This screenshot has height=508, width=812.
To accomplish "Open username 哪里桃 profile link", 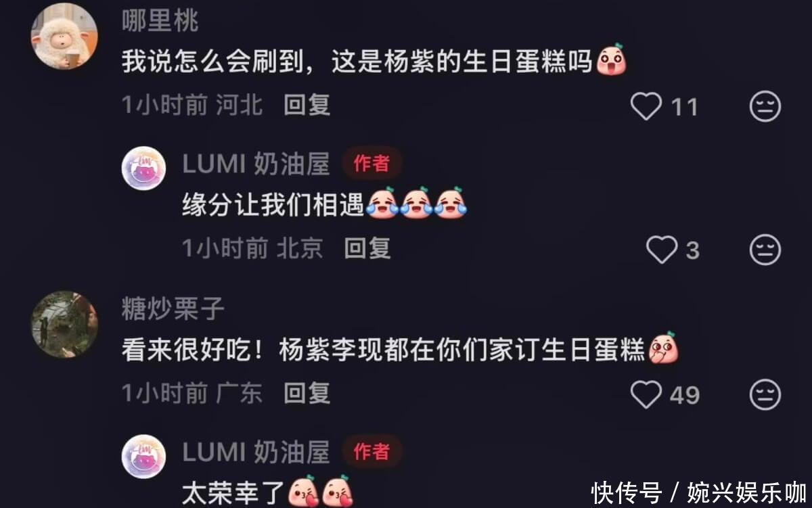I will click(x=160, y=21).
